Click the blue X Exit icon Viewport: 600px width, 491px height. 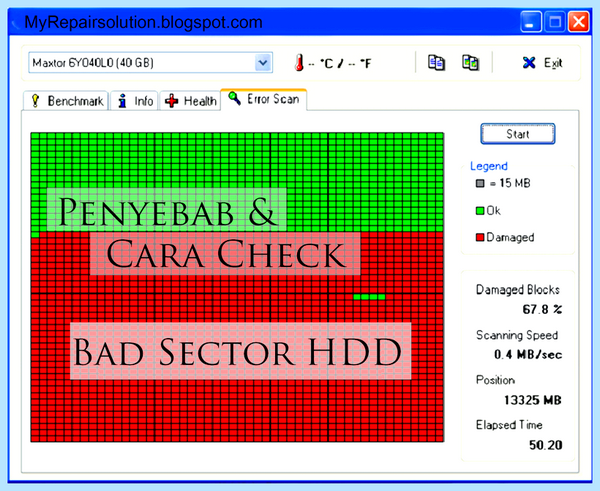pos(529,62)
